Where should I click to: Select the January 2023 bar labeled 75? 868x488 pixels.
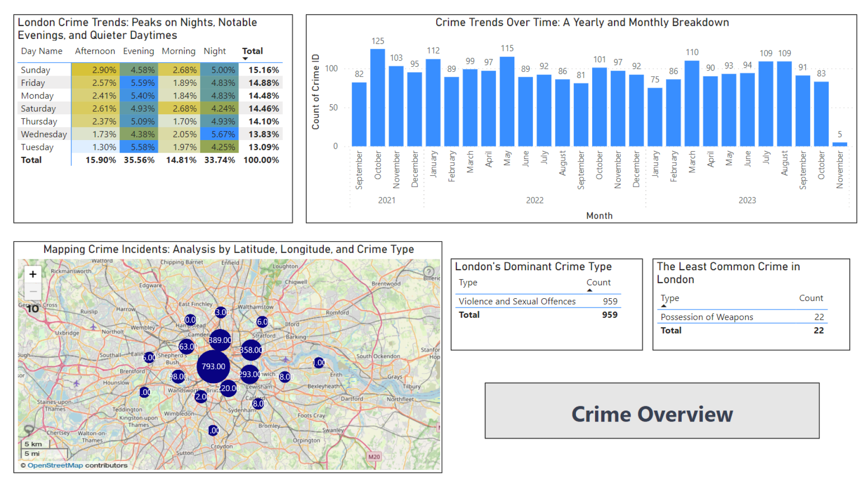point(655,117)
